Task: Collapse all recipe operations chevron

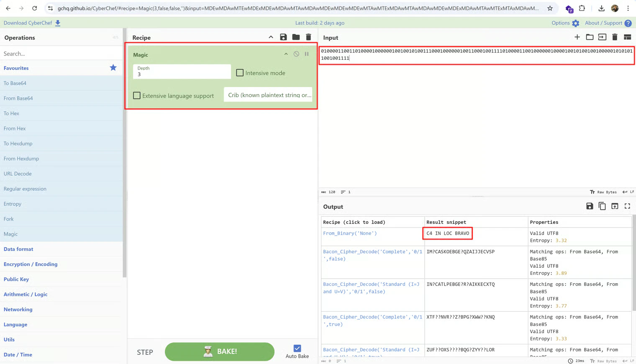Action: [x=271, y=37]
